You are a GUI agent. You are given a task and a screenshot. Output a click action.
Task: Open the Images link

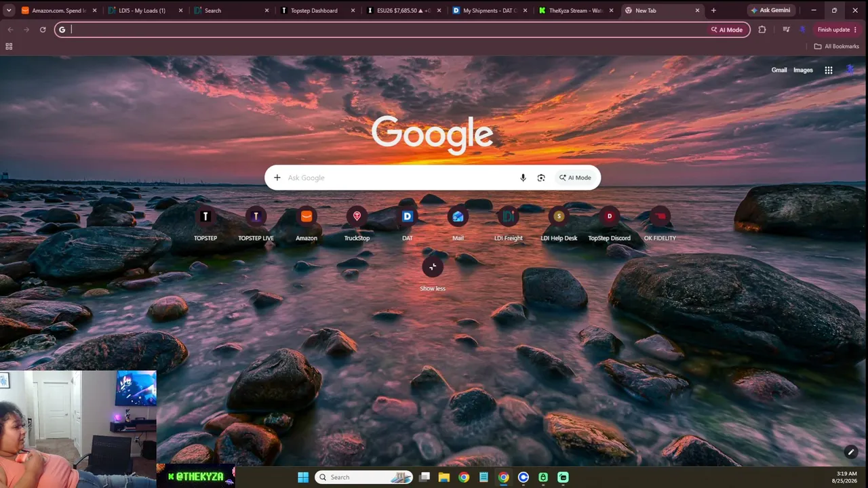click(x=803, y=70)
